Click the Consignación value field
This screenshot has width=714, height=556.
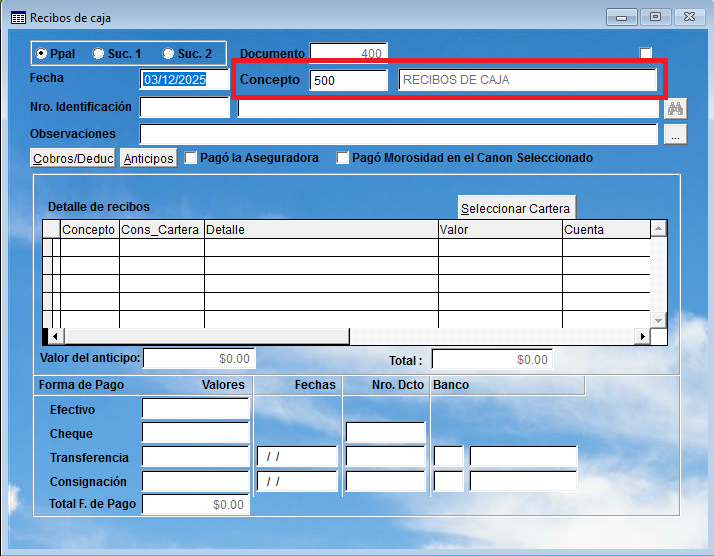click(x=196, y=481)
